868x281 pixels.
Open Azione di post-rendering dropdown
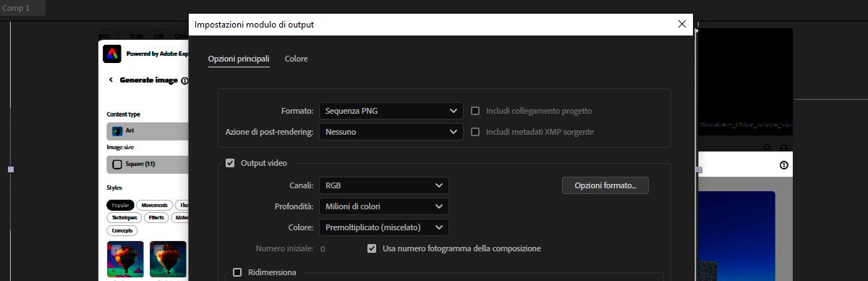coord(391,132)
